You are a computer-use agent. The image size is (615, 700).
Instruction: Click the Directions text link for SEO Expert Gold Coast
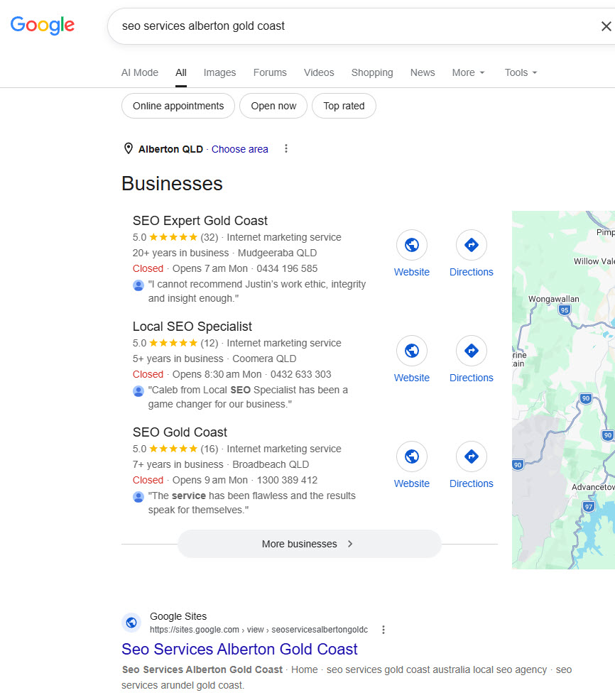[471, 272]
